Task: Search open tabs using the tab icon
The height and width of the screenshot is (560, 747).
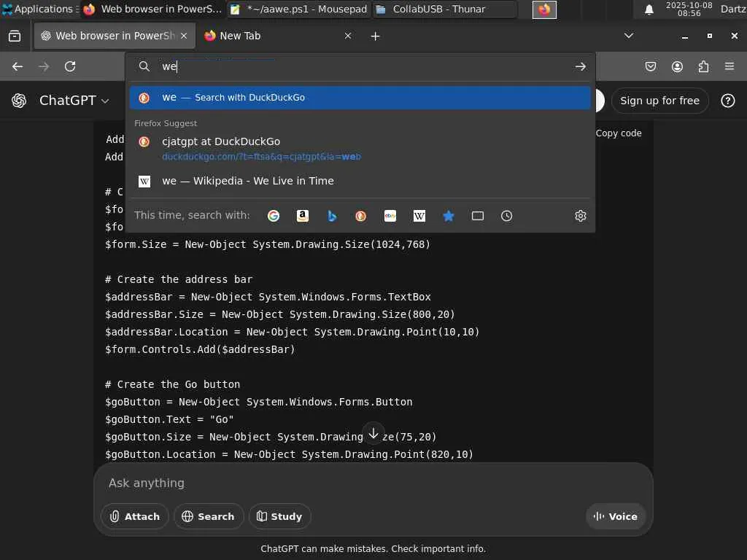Action: [477, 216]
